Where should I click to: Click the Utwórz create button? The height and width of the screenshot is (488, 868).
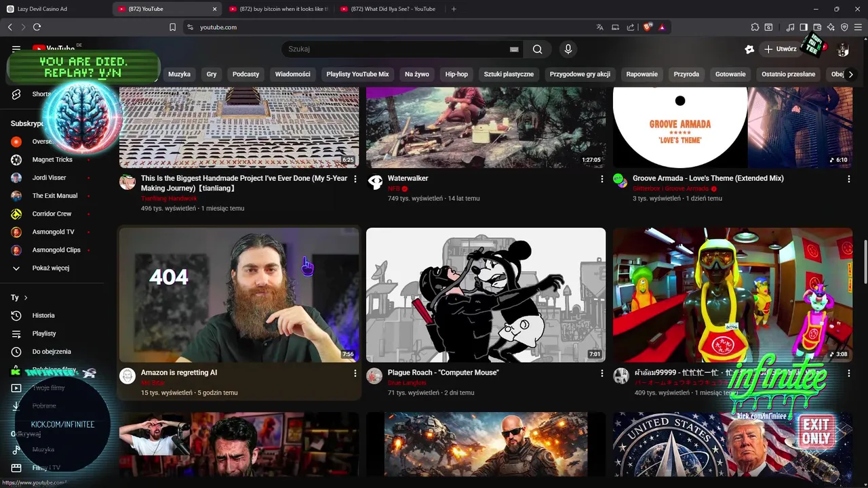780,49
